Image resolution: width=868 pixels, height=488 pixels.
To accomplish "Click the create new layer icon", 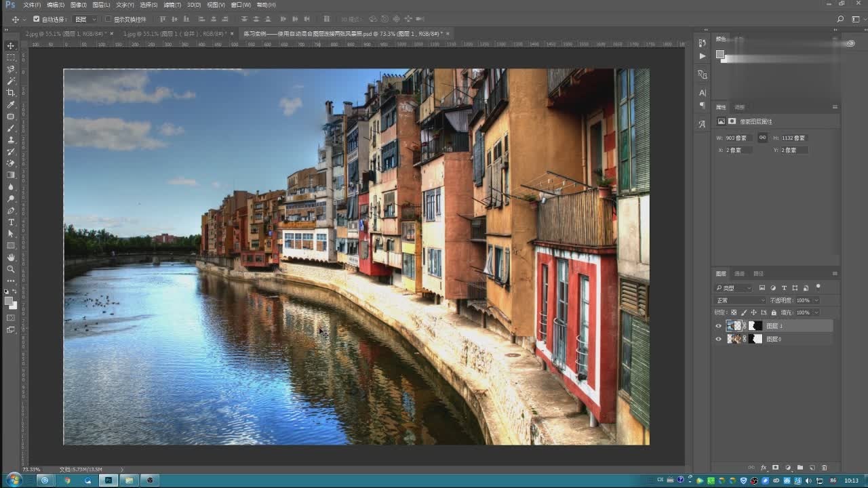I will point(812,468).
